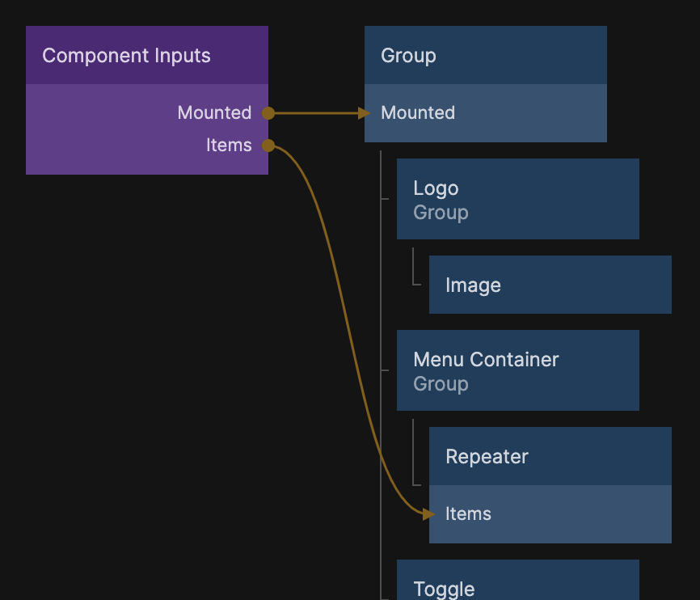Select the Logo group node
Viewport: 700px width, 600px height.
517,199
